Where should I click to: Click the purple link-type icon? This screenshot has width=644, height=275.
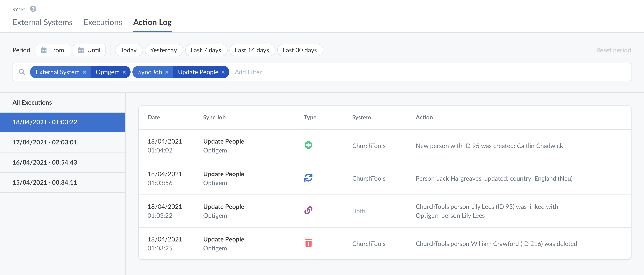(308, 210)
